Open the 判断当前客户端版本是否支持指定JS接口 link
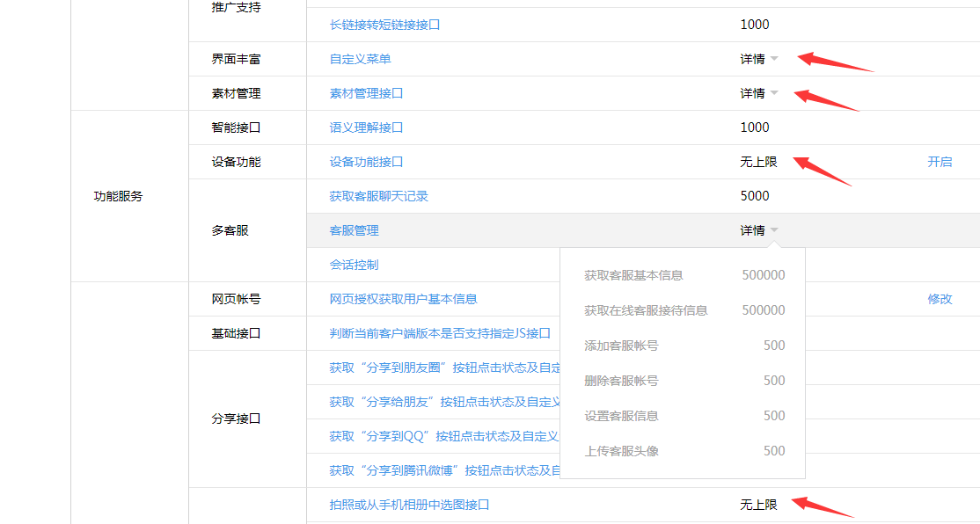Image resolution: width=980 pixels, height=524 pixels. (440, 333)
